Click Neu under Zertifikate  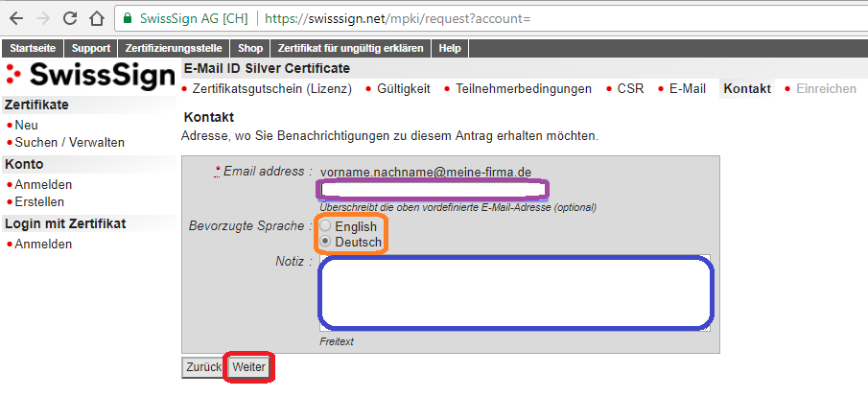(27, 125)
